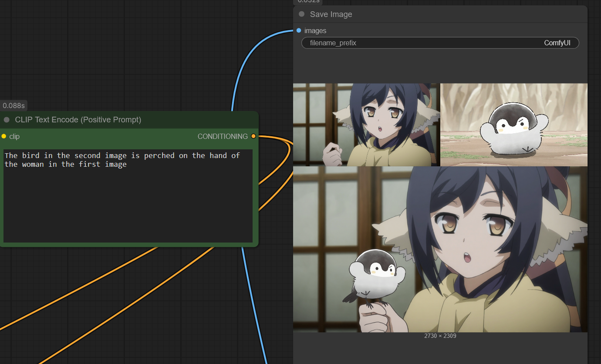Click the 0.088s execution time badge
This screenshot has width=601, height=364.
14,105
